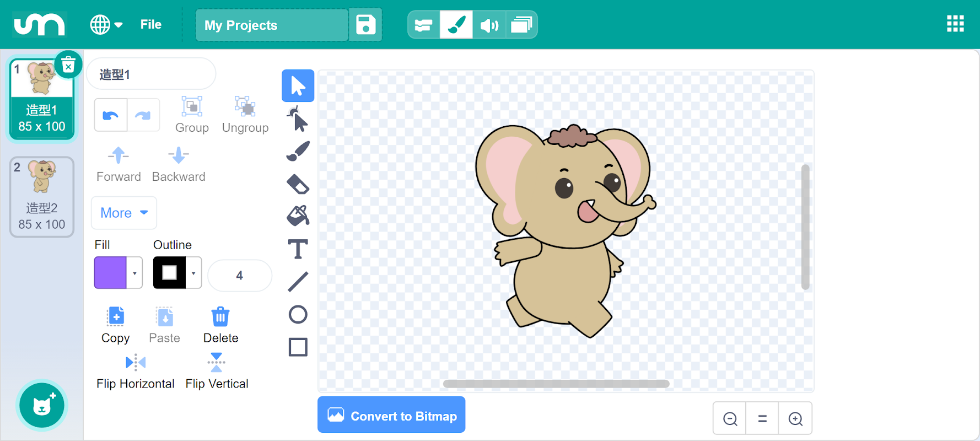Undo the last edit
The image size is (980, 441).
111,115
